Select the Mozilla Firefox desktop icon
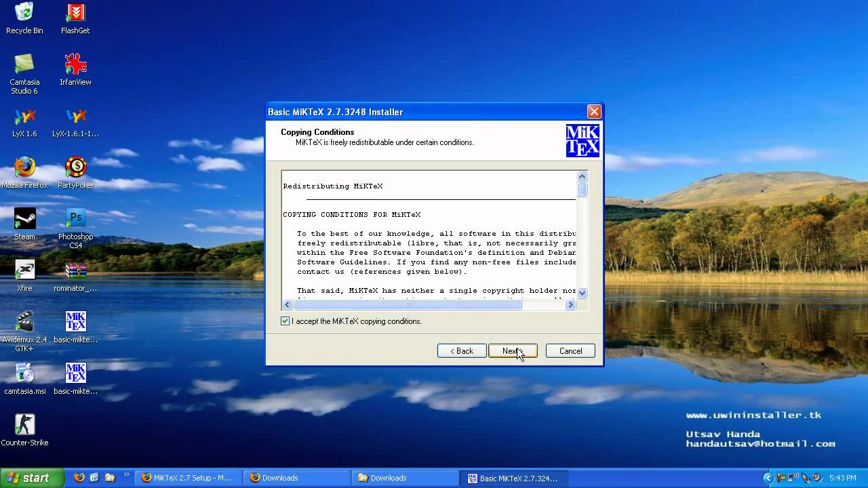The width and height of the screenshot is (868, 488). tap(24, 173)
